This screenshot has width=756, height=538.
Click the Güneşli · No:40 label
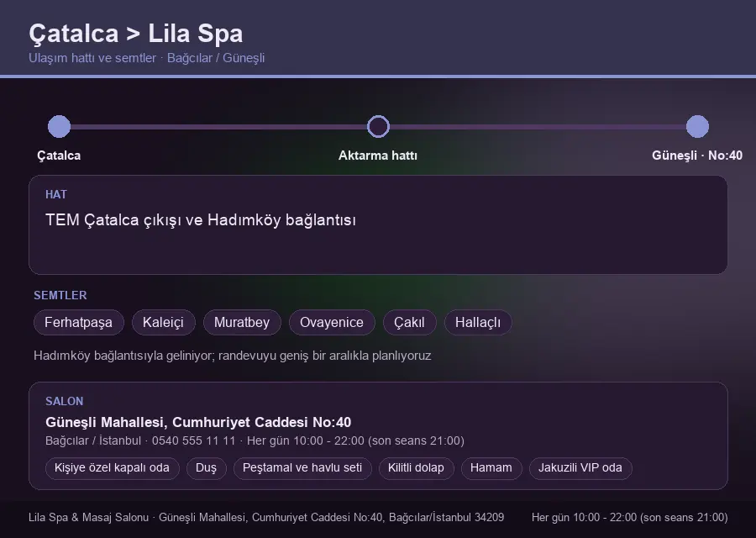[x=697, y=156]
